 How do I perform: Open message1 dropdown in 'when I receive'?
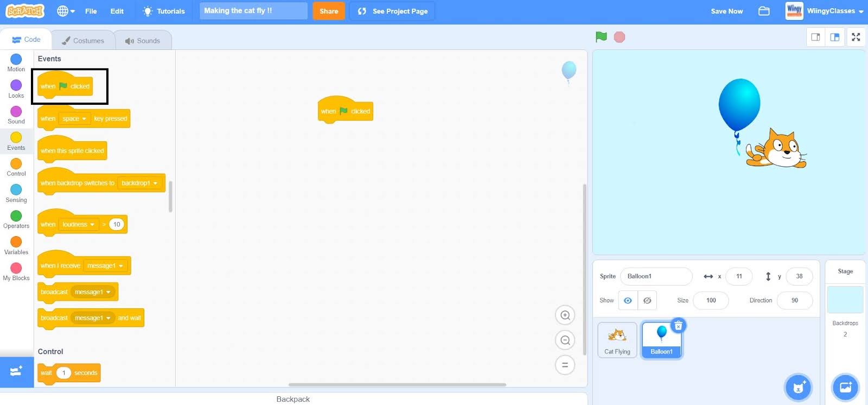(105, 265)
